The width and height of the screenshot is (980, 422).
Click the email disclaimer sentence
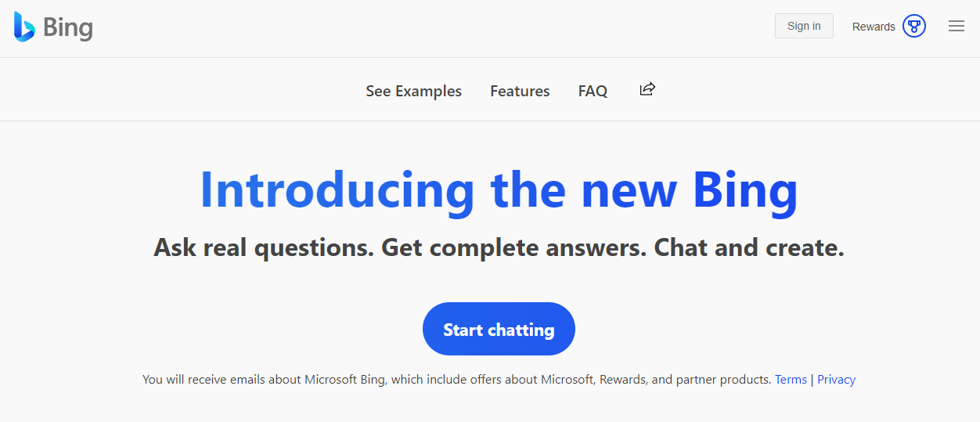coord(457,380)
